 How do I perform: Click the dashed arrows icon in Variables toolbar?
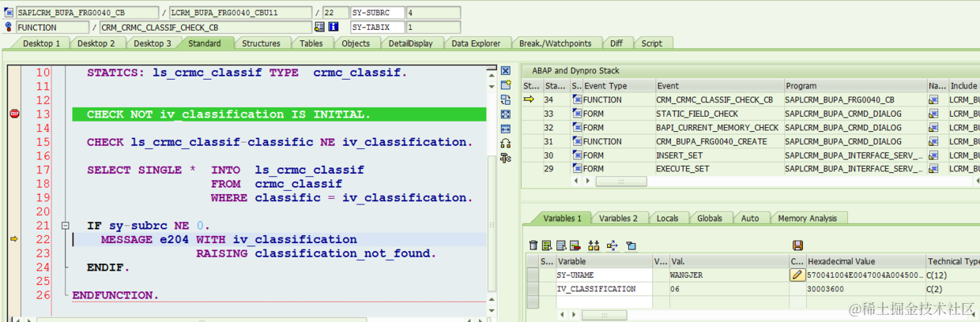tap(612, 245)
